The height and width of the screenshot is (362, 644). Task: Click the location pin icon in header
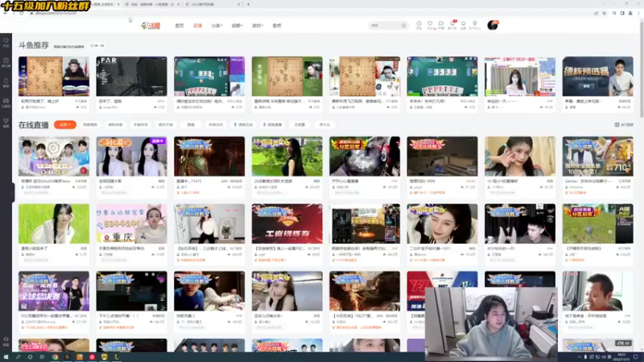[x=474, y=25]
